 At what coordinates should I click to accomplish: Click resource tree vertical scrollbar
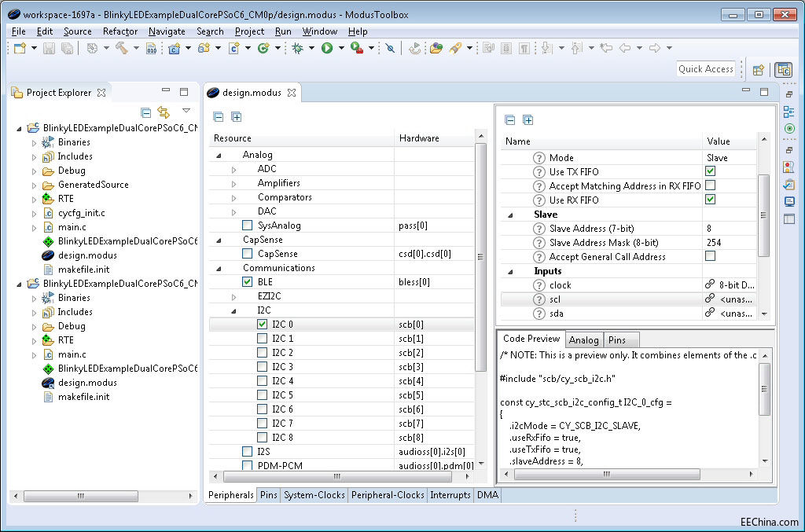click(480, 256)
